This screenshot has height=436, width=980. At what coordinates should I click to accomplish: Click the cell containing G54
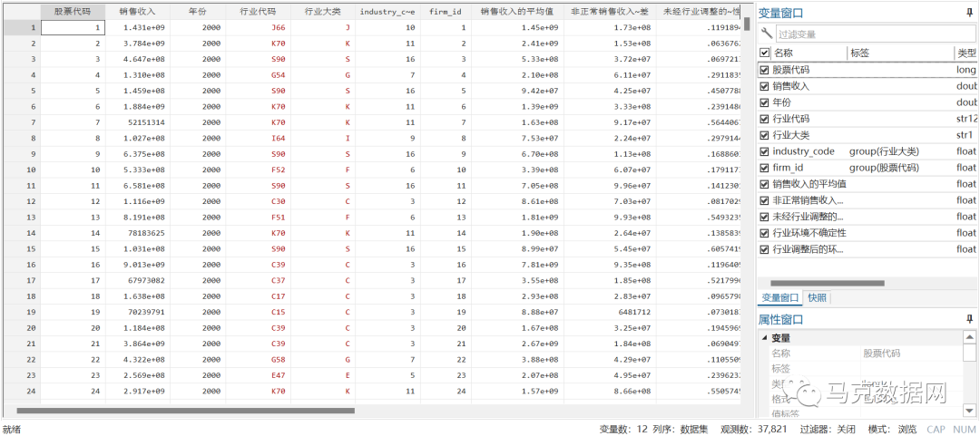tap(258, 75)
